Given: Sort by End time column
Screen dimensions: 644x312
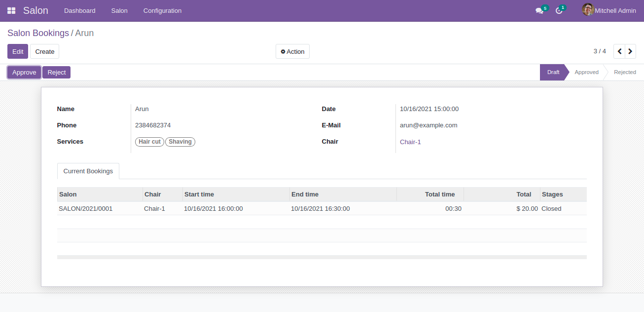Looking at the screenshot, I should click(x=343, y=194).
